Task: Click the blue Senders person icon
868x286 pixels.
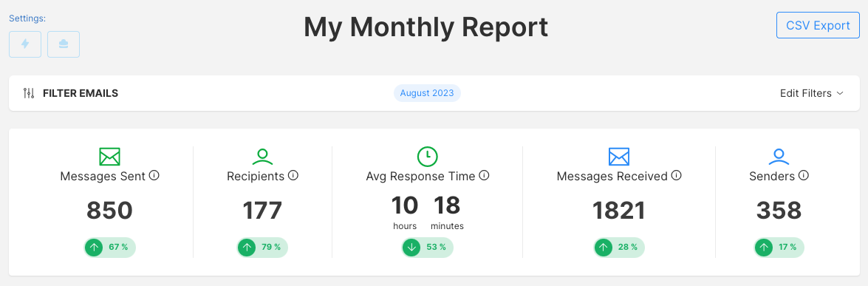Action: click(x=779, y=157)
